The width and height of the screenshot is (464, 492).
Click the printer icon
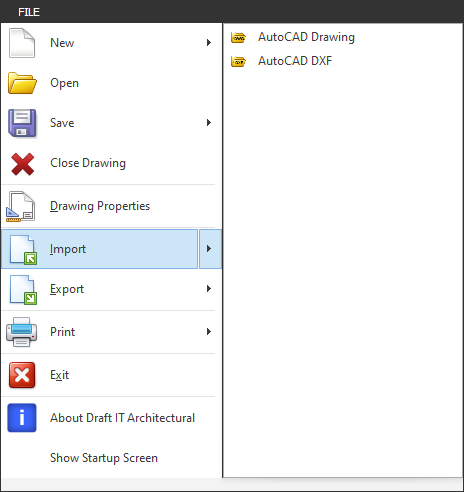pyautogui.click(x=22, y=332)
